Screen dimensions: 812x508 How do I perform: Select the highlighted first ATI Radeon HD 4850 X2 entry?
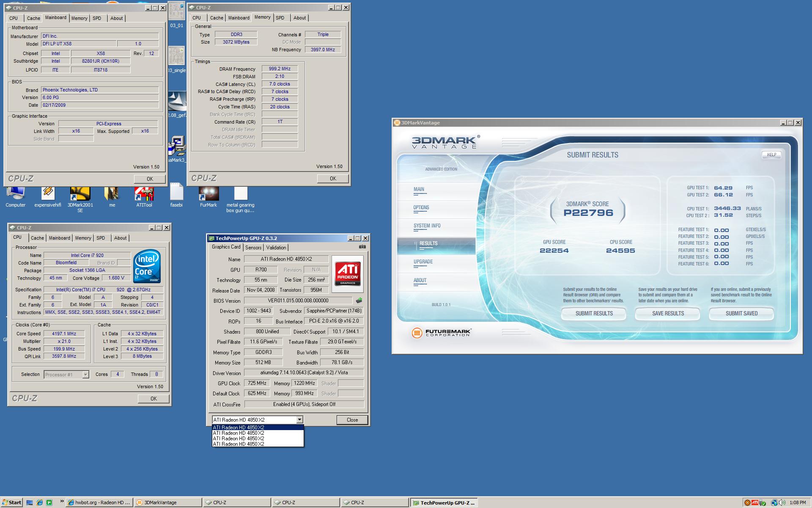(x=258, y=427)
